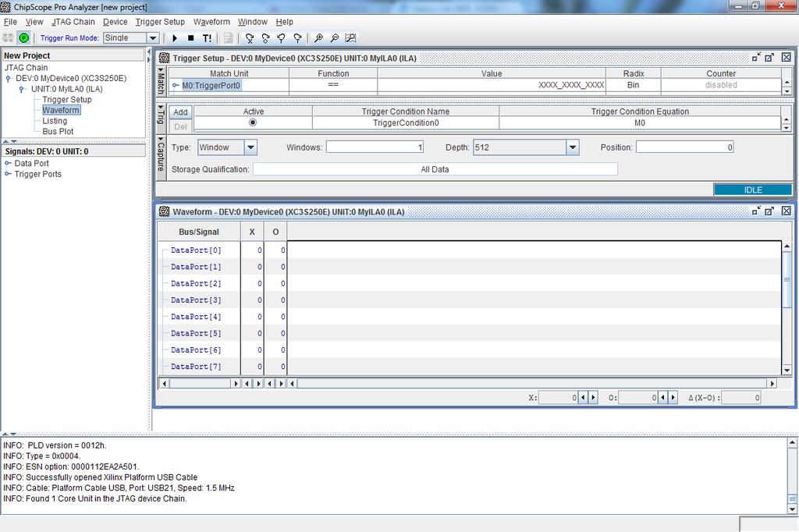Screen dimensions: 799x532
Task: Select Listing in project tree
Action: pos(55,121)
